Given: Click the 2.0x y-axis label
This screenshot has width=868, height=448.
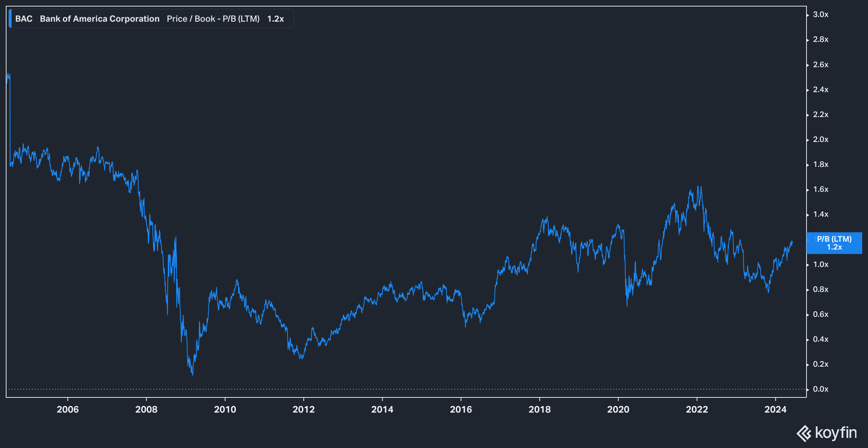Looking at the screenshot, I should click(821, 139).
